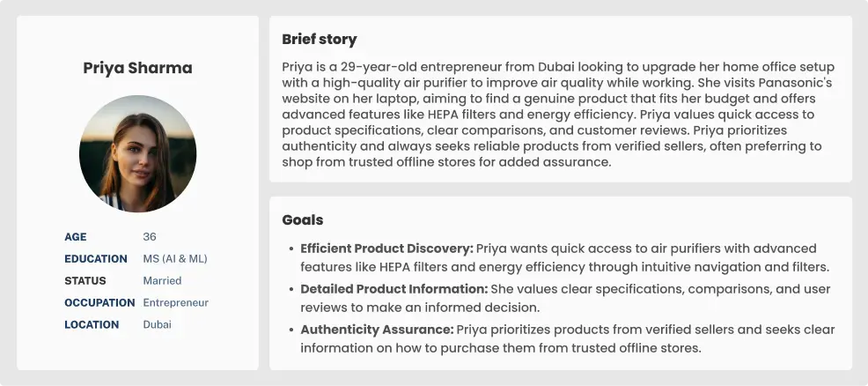The height and width of the screenshot is (386, 868).
Task: Click the bullet before Authenticity Assurance
Action: pos(291,330)
